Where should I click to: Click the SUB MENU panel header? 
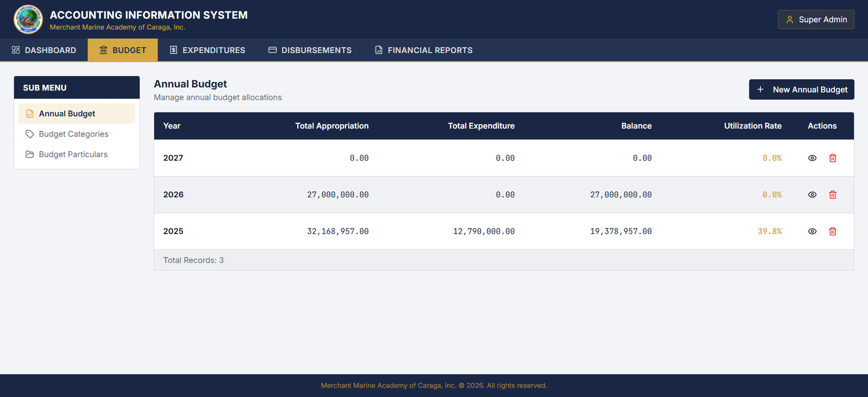(x=77, y=88)
